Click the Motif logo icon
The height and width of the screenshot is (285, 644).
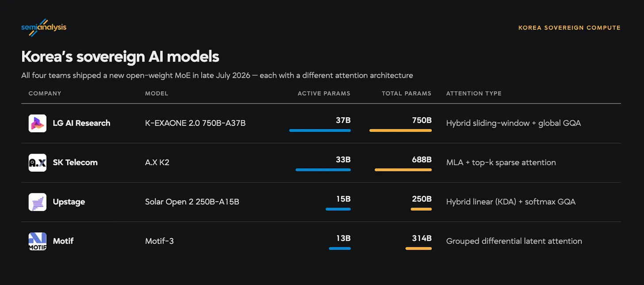click(38, 241)
